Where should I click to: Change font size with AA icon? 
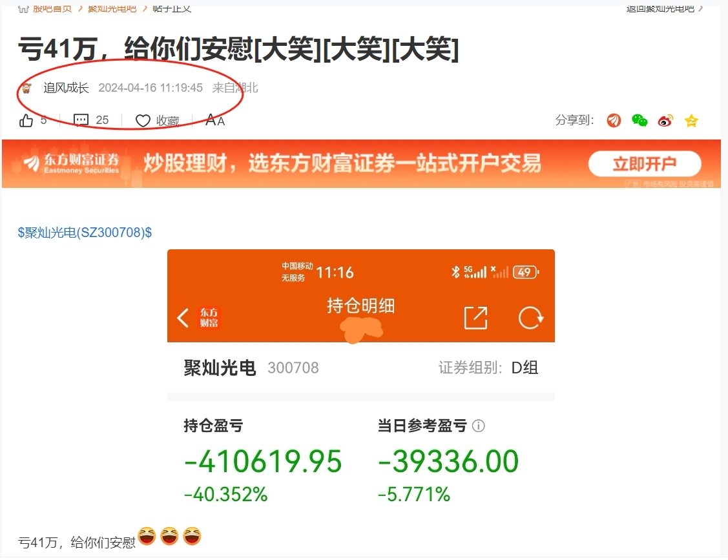(215, 120)
